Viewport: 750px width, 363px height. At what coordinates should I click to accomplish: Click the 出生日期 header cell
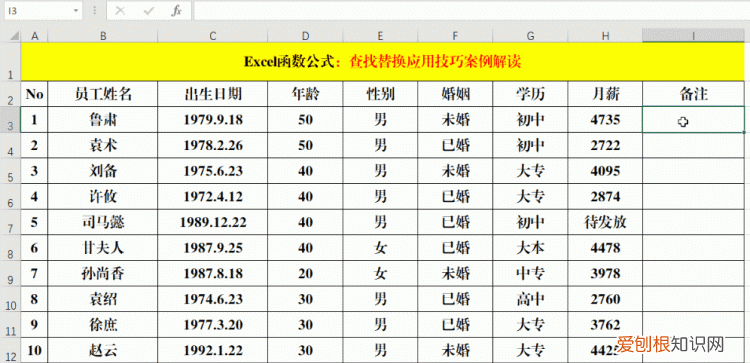coord(213,94)
